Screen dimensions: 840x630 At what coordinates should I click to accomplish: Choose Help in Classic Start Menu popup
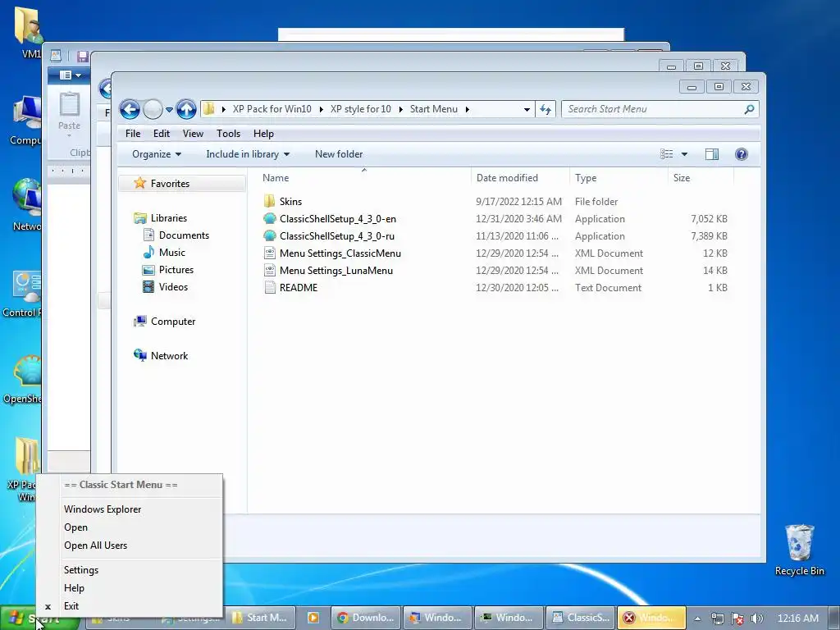click(x=74, y=588)
